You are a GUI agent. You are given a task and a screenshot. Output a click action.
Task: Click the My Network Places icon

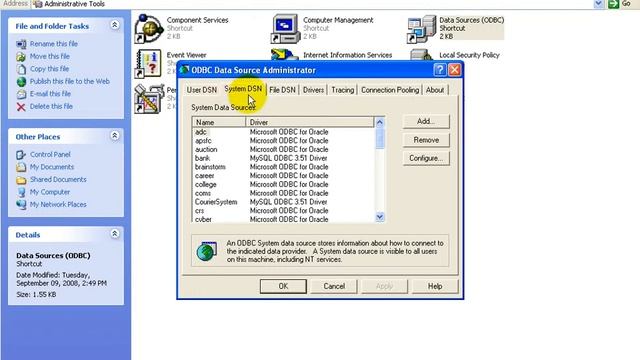click(x=21, y=204)
